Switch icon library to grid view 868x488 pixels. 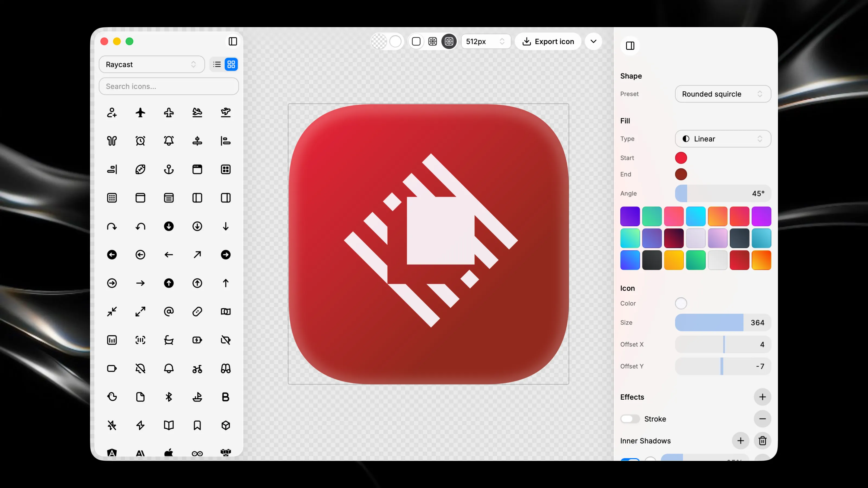tap(231, 64)
